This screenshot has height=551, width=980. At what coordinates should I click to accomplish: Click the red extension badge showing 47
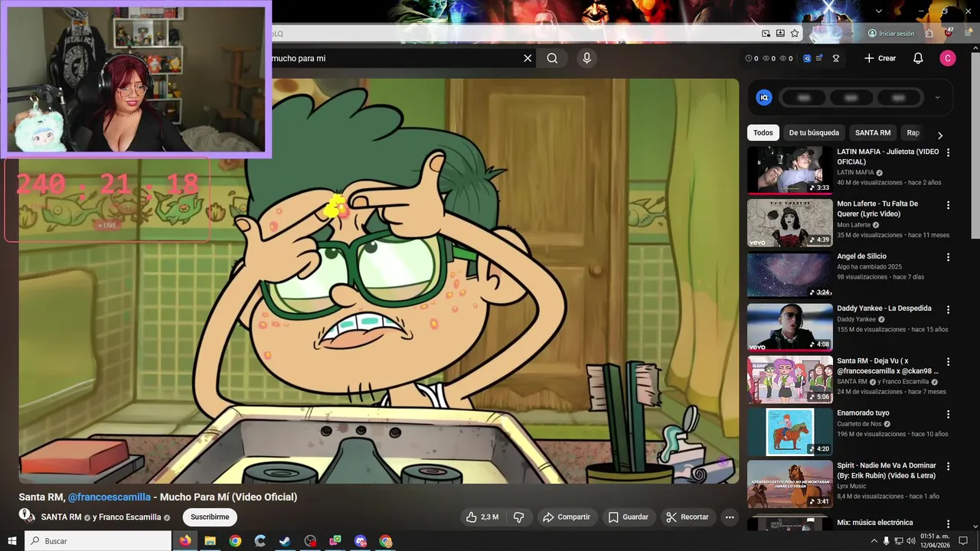point(949,33)
